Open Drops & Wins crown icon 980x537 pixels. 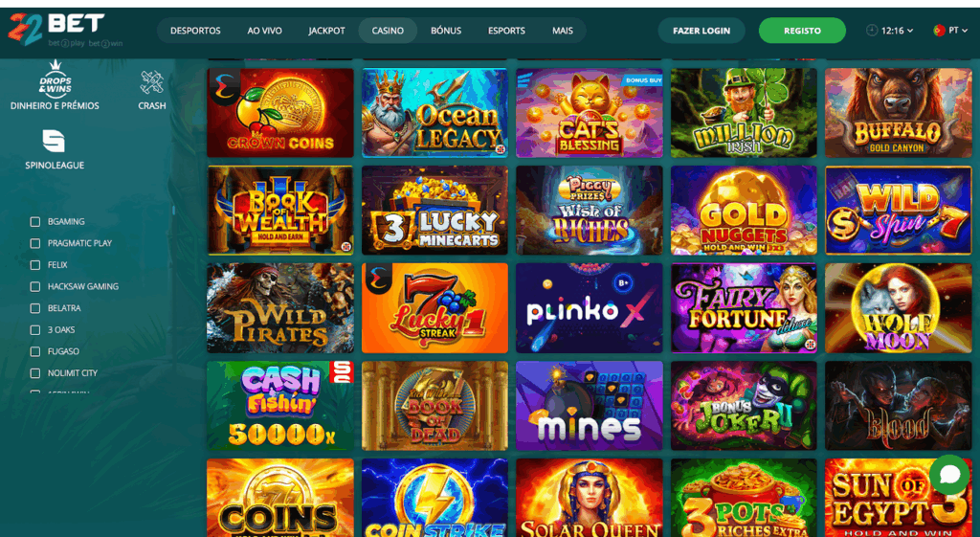tap(55, 78)
